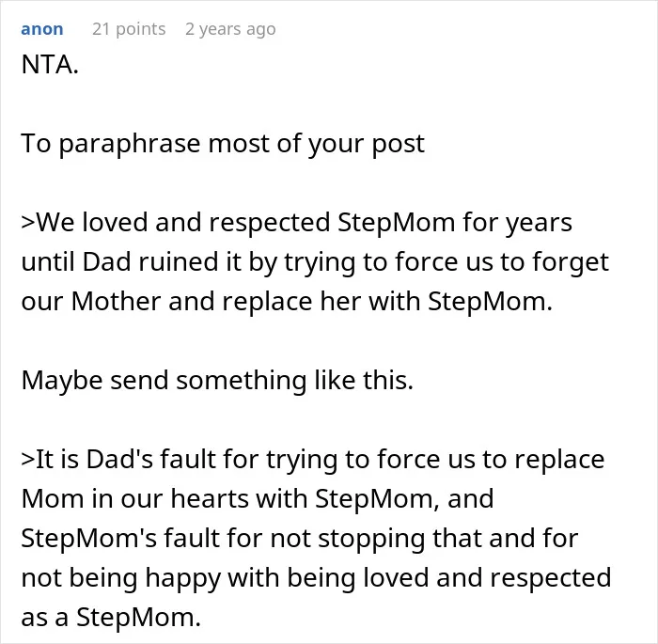Click the line To paraphrase most of your post
Image resolution: width=658 pixels, height=644 pixels.
tap(223, 144)
